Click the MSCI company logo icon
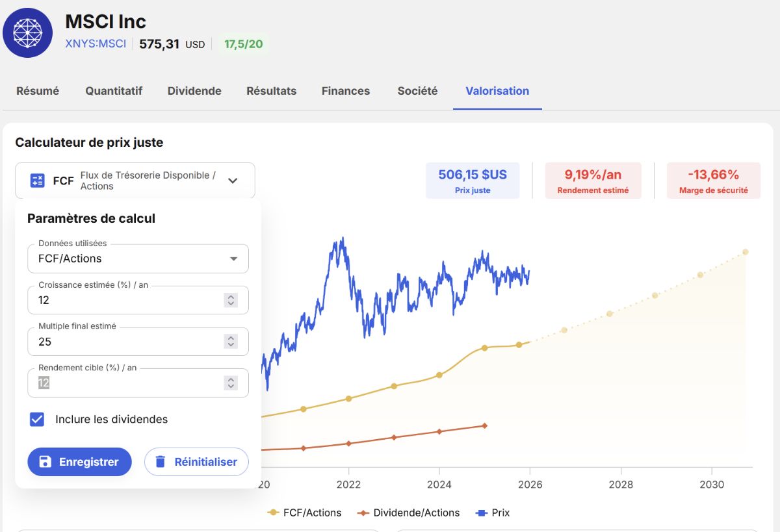This screenshot has height=532, width=780. 27,33
